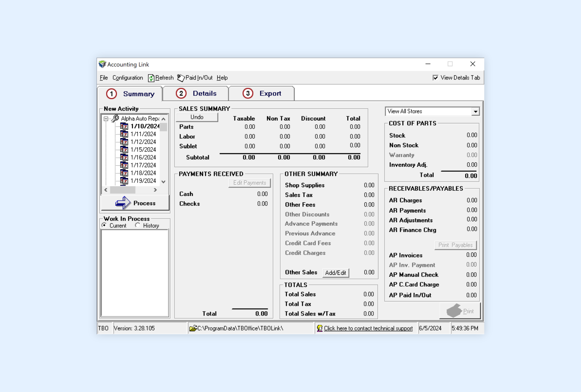Click the calendar icon beside 1/17/2024
Viewport: 581px width, 392px height.
coord(124,165)
